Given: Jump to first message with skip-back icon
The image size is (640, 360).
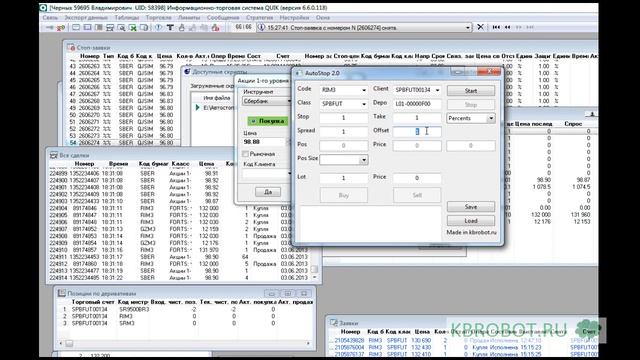Looking at the screenshot, I should pyautogui.click(x=496, y=27).
